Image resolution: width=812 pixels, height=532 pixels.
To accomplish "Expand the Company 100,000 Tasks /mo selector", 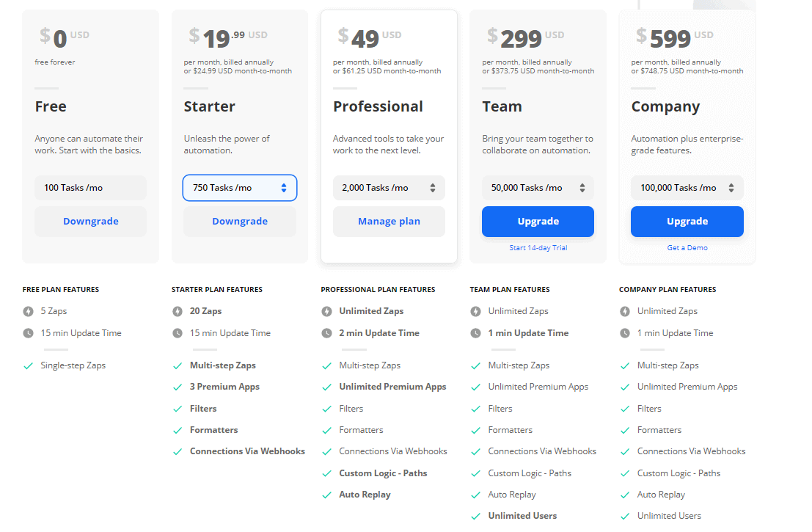I will (687, 188).
